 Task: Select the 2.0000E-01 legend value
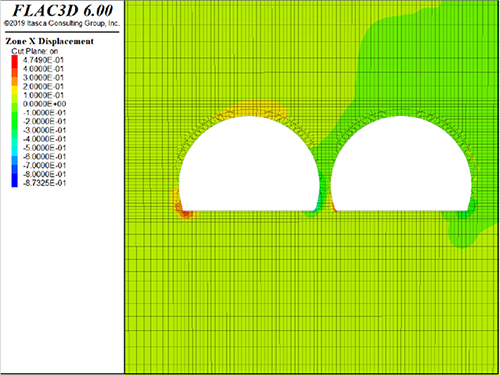(43, 86)
